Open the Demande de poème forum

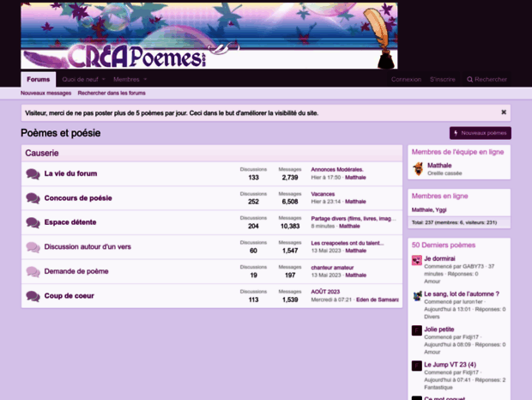(76, 271)
